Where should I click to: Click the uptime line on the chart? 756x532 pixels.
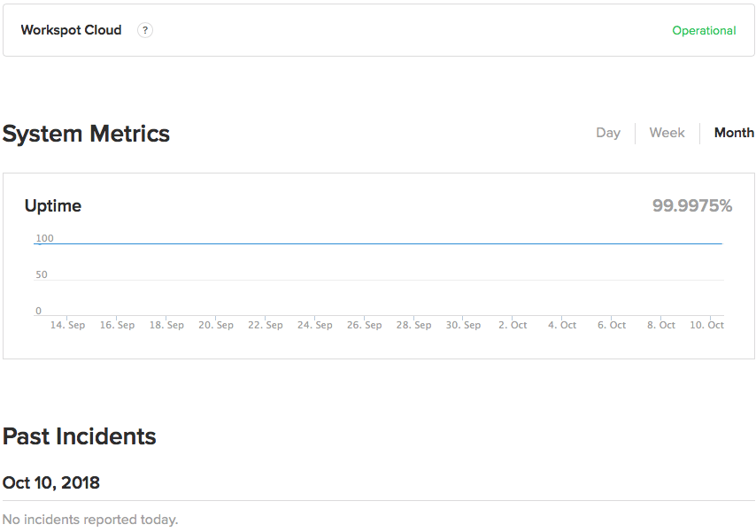pos(381,243)
